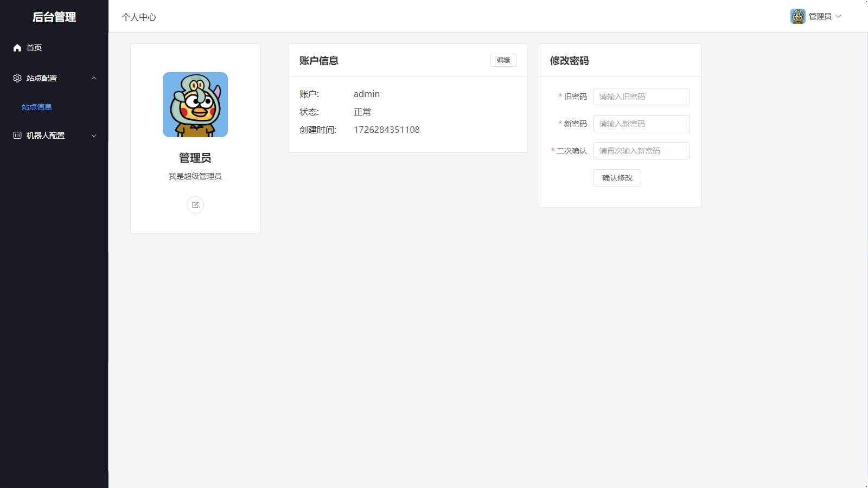
Task: Click the 我是超级管理员 description text
Action: pyautogui.click(x=195, y=176)
